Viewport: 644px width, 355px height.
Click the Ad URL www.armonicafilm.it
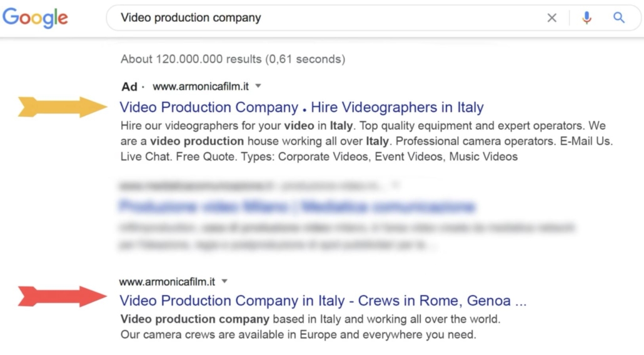coord(201,87)
